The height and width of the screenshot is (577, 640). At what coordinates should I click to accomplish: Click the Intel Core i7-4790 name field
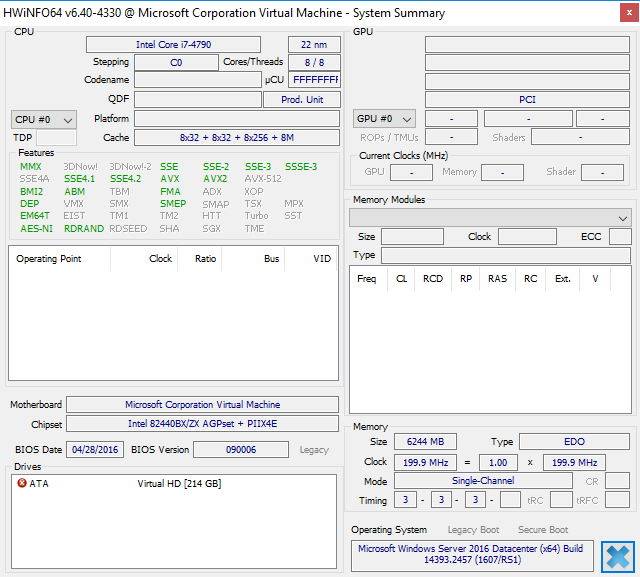(x=173, y=45)
